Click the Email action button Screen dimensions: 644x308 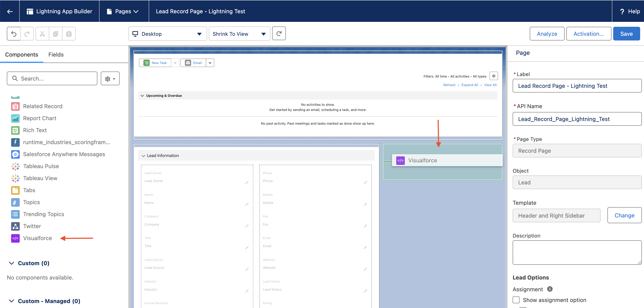tap(193, 63)
